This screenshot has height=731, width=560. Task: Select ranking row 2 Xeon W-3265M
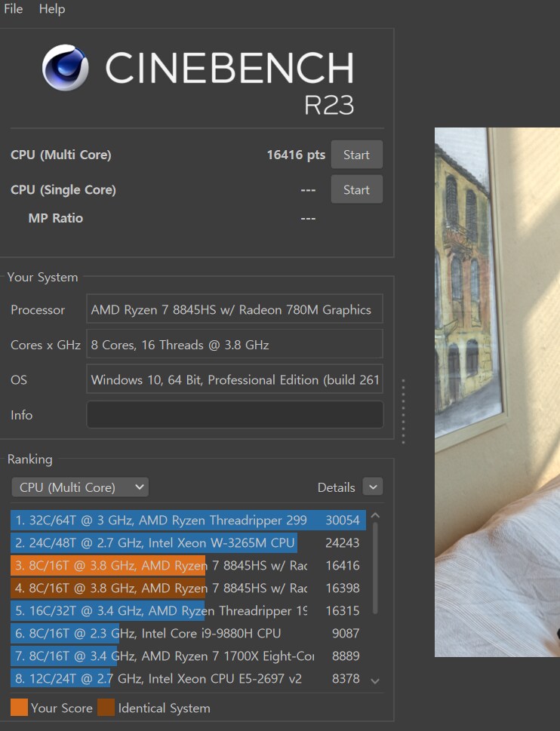pyautogui.click(x=189, y=542)
